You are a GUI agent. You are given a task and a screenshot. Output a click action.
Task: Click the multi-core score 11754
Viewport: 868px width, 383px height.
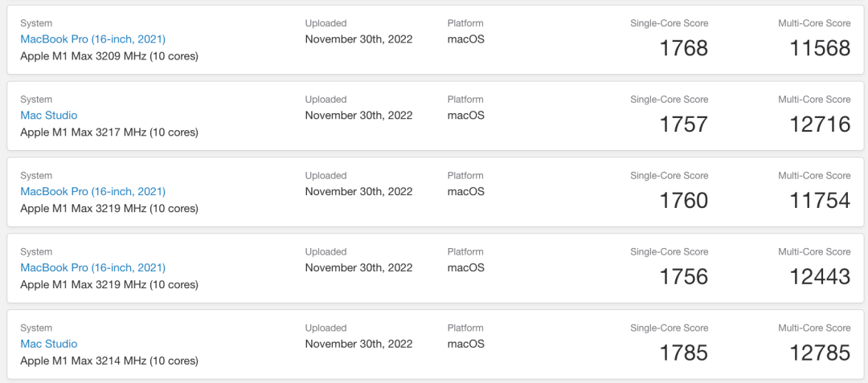pos(820,201)
